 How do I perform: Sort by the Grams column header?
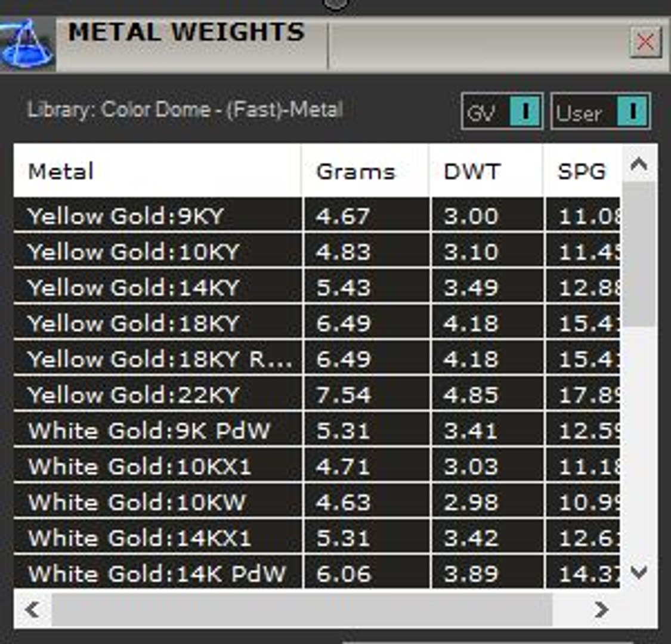point(366,171)
